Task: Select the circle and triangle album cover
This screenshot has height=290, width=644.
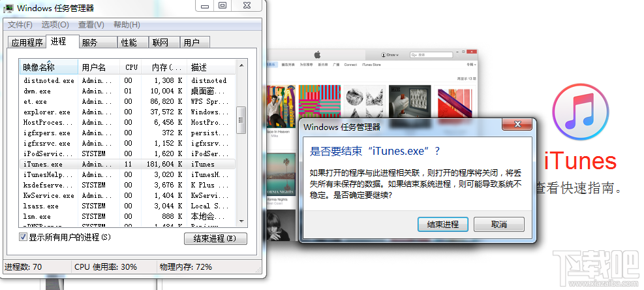Action: click(365, 101)
